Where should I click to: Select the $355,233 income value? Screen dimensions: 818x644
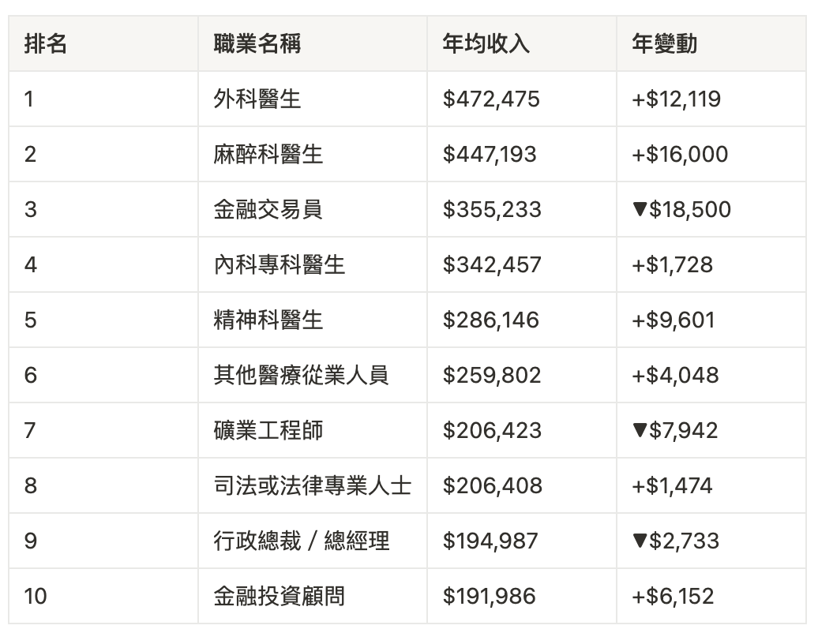coord(492,209)
